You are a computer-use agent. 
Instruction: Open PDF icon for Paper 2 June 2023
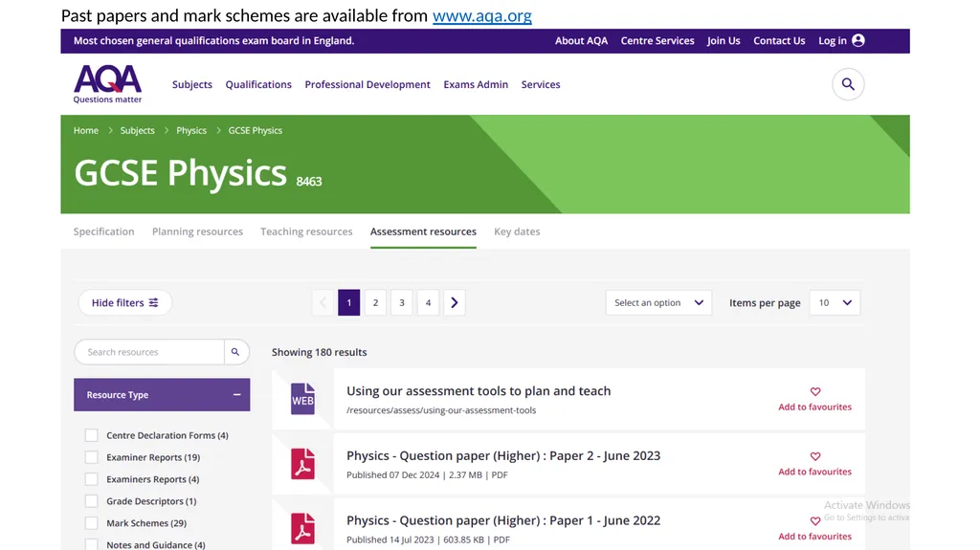point(303,464)
